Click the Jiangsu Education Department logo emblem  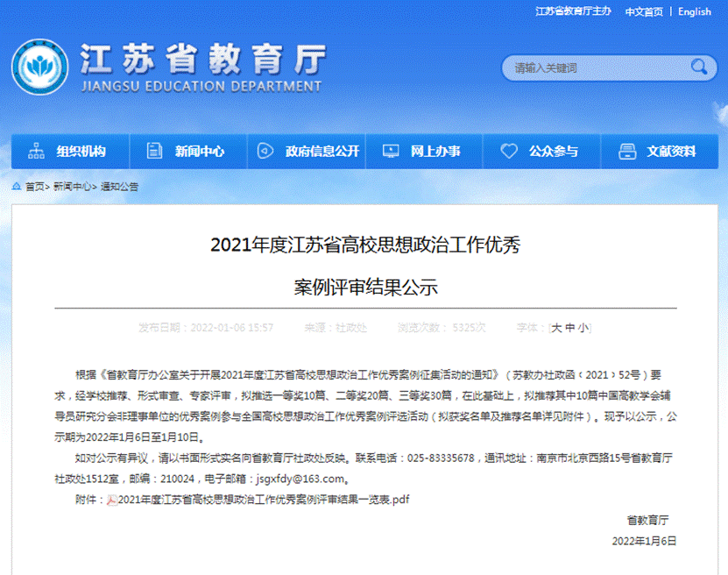tap(40, 67)
